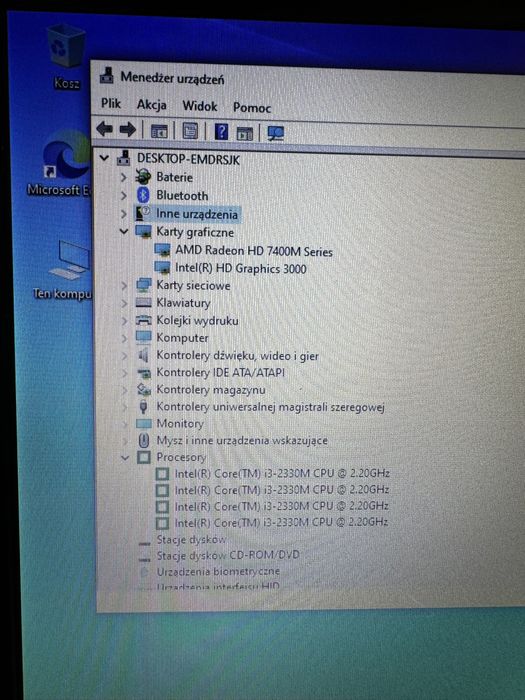Click the Kolejki wydruku printer icon
The image size is (525, 700).
143,320
